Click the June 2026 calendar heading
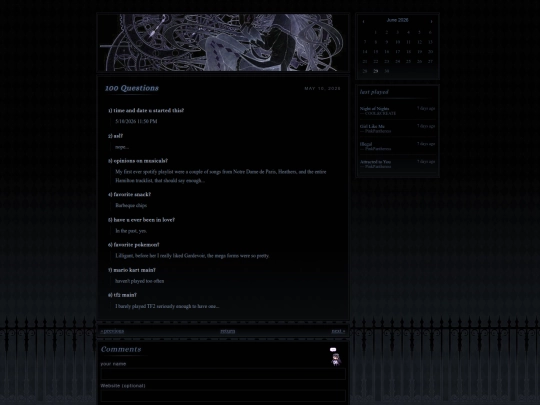540x405 pixels. click(397, 20)
